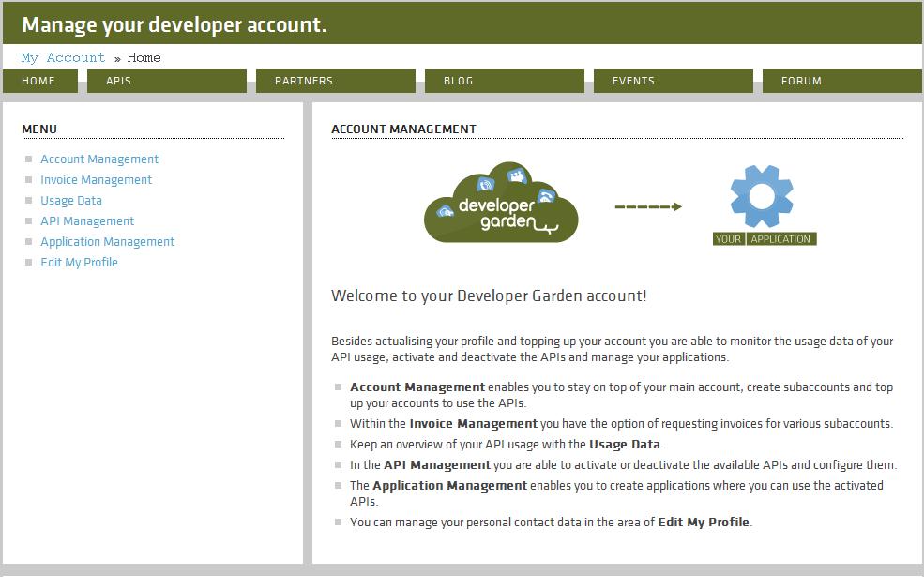Open Application Management in the sidebar menu
924x577 pixels.
[107, 242]
